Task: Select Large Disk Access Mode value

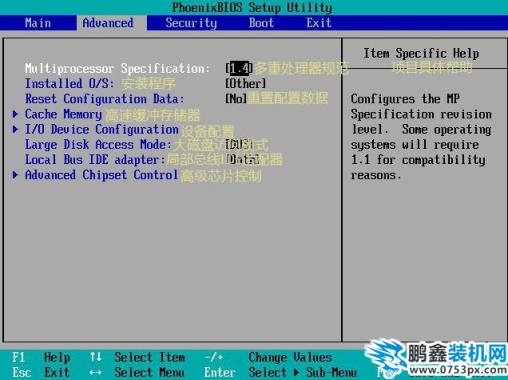Action: pos(239,144)
